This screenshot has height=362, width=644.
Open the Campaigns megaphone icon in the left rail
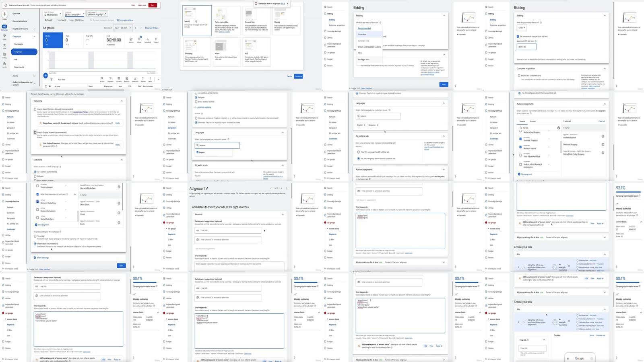[4, 27]
